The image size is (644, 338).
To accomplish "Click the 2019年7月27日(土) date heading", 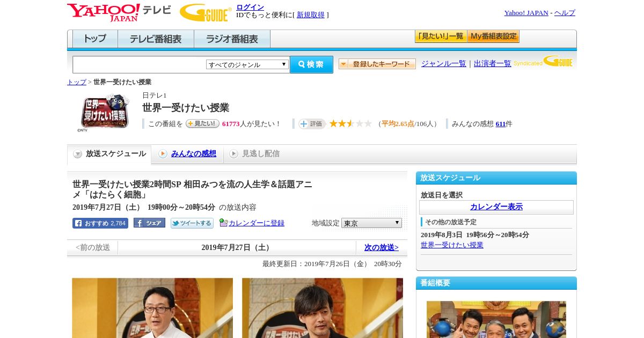I will 237,248.
